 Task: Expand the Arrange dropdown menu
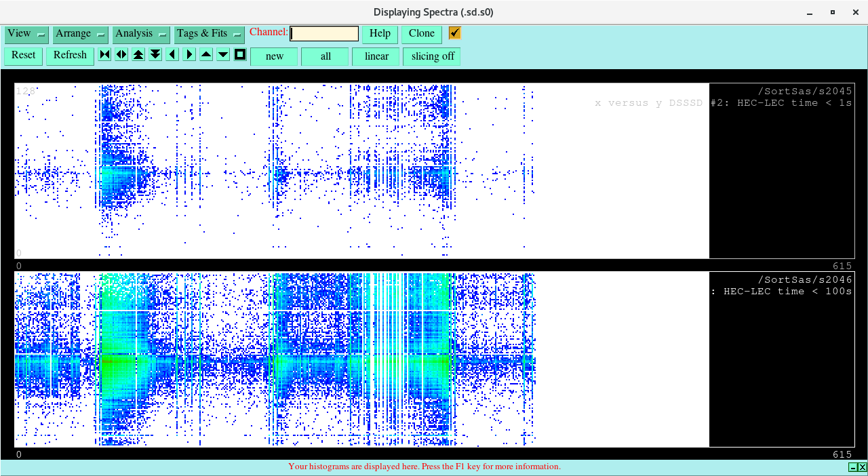81,34
